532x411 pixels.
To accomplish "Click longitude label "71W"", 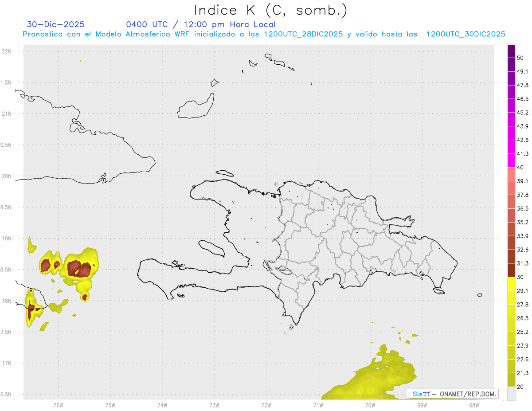I will (x=318, y=405).
